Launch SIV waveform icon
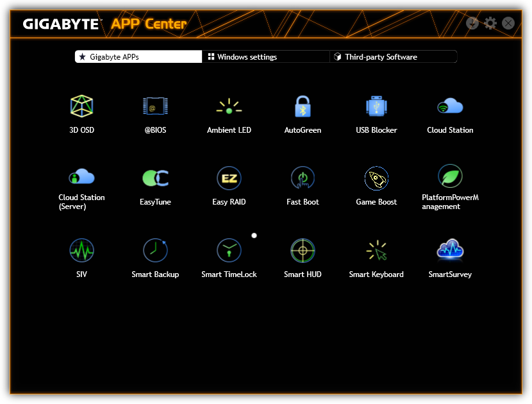 point(81,251)
